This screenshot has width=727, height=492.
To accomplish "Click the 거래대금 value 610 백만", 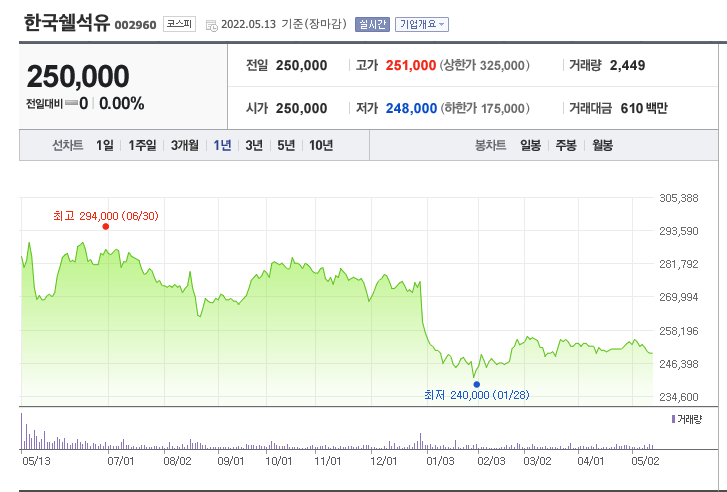I will (x=644, y=109).
